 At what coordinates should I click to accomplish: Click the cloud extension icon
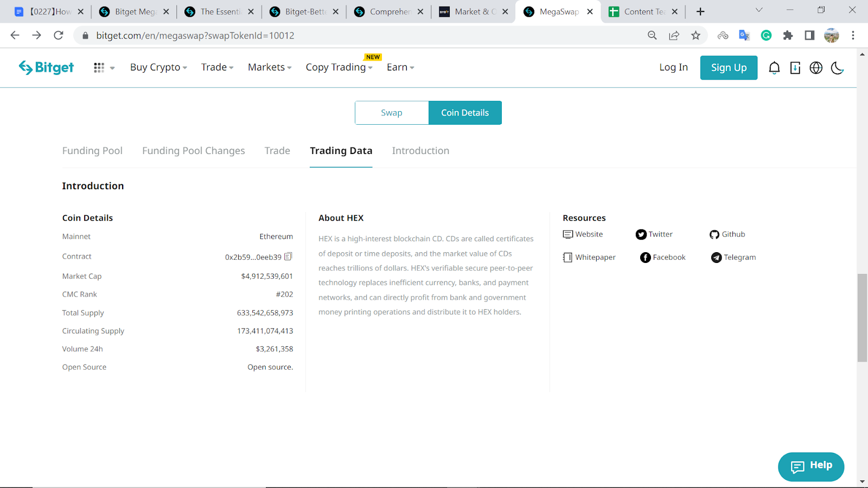[723, 35]
